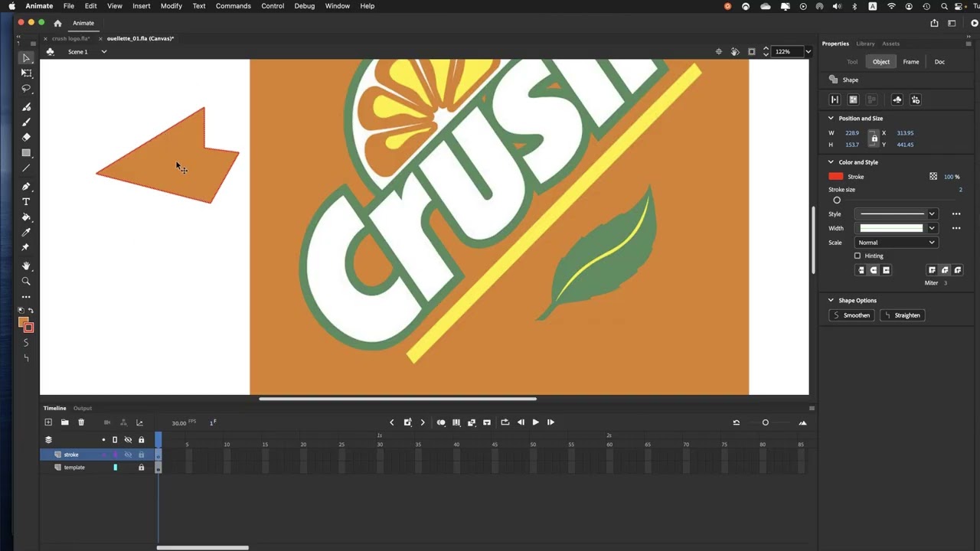Delete the selected layer
The image size is (980, 551).
[x=81, y=422]
